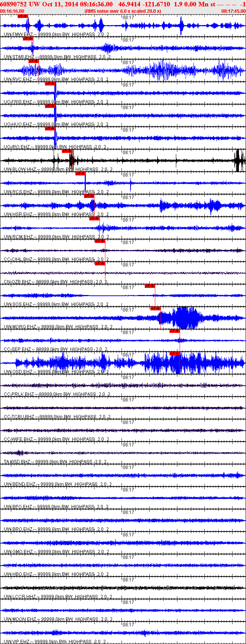Click the red pick flag on HSR trace
Image resolution: width=246 pixels, height=644 pixels.
coord(89,196)
